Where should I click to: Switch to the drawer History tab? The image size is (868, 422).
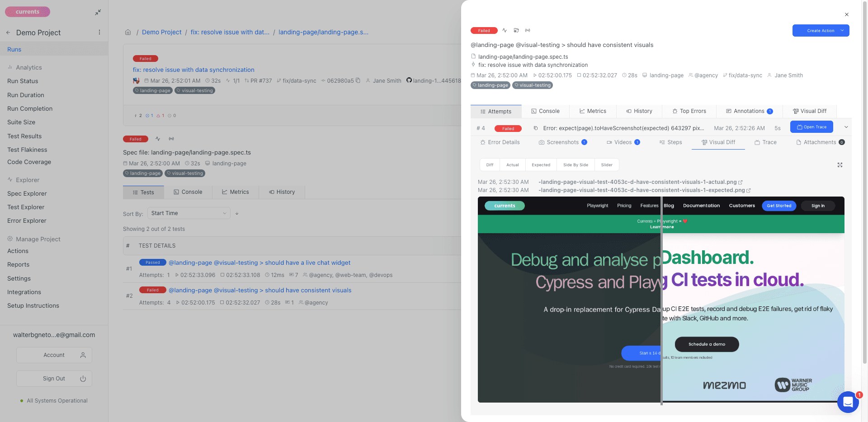[639, 111]
